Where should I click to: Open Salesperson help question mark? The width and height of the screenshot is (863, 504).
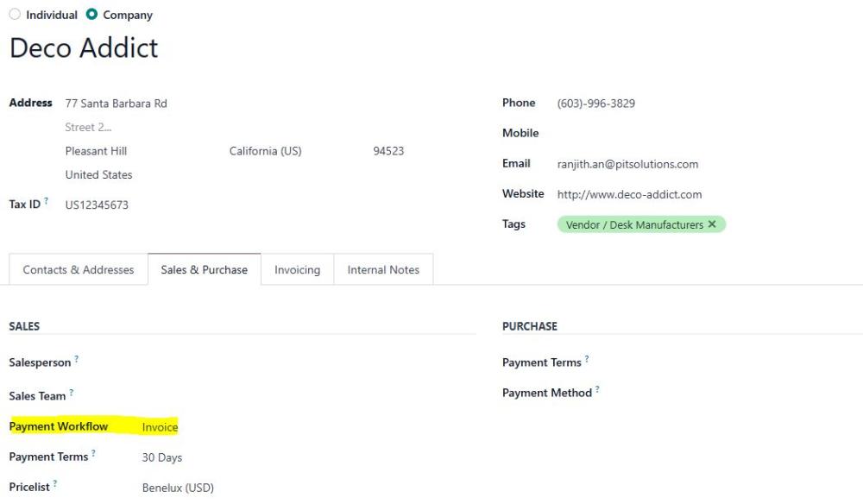pos(77,359)
